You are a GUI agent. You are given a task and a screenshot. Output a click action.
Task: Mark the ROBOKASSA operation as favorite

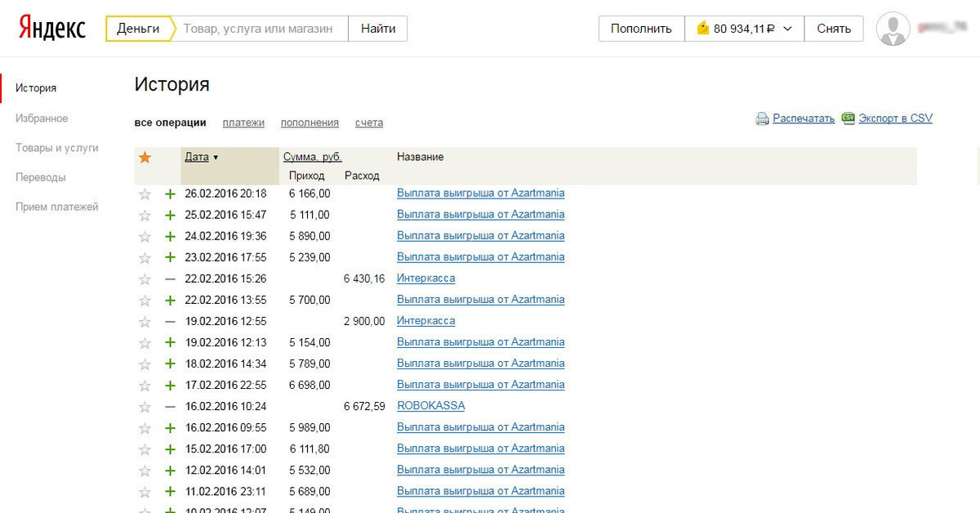pyautogui.click(x=145, y=406)
